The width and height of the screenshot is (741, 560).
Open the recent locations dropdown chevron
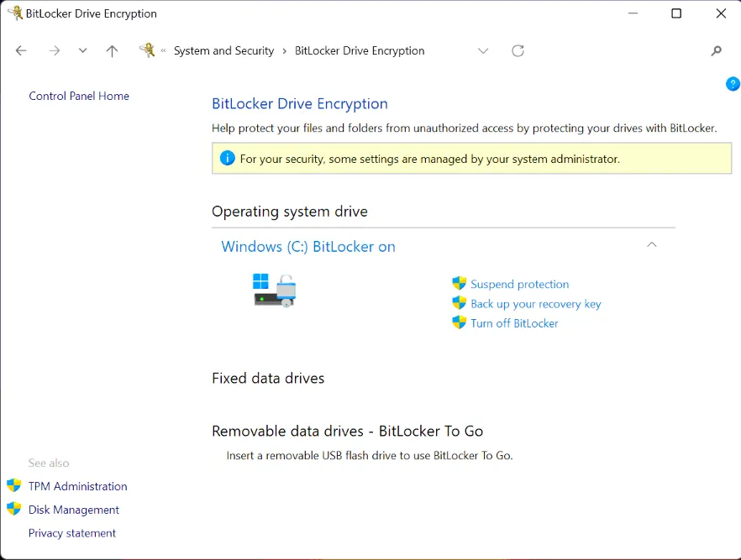pyautogui.click(x=82, y=50)
